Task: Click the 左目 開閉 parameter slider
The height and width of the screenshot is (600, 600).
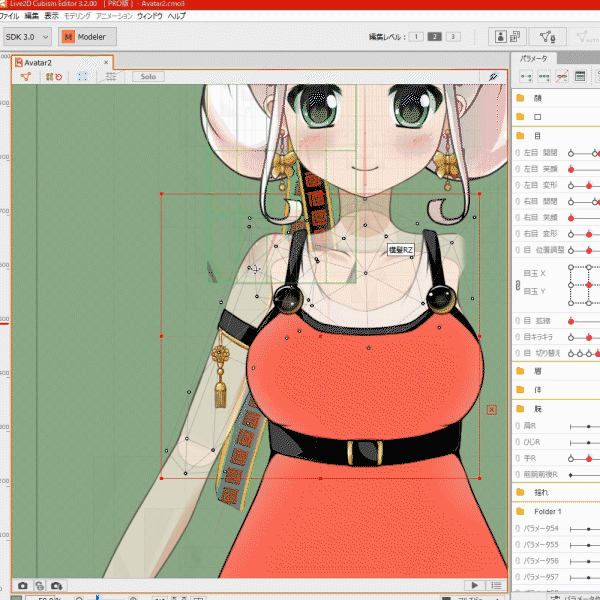Action: tap(585, 153)
